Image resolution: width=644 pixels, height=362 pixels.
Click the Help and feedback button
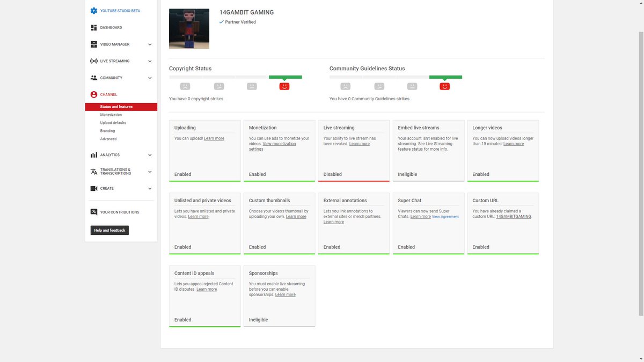click(109, 231)
